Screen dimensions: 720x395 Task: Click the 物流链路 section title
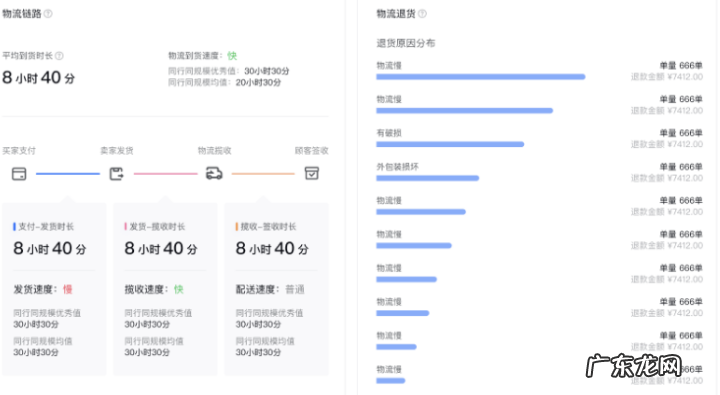click(22, 14)
